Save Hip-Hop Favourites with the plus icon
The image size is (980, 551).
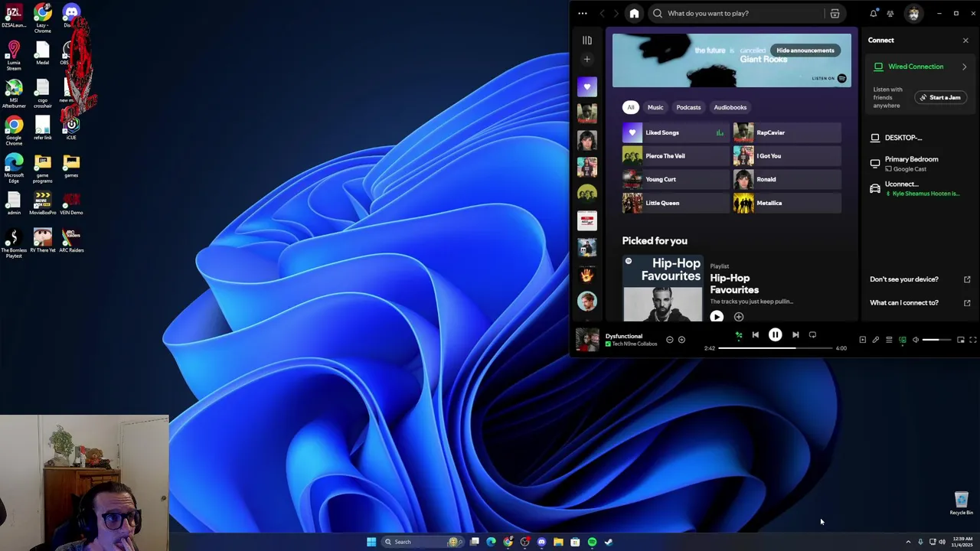click(739, 317)
